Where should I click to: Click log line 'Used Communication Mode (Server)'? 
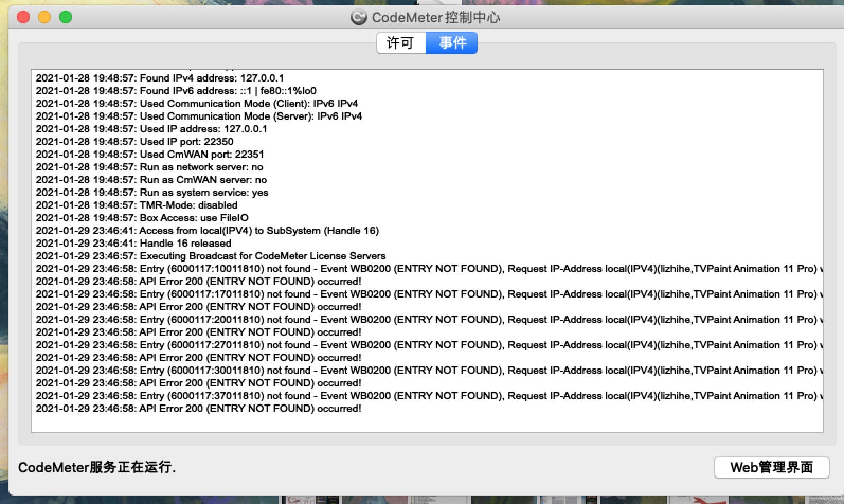(x=199, y=116)
